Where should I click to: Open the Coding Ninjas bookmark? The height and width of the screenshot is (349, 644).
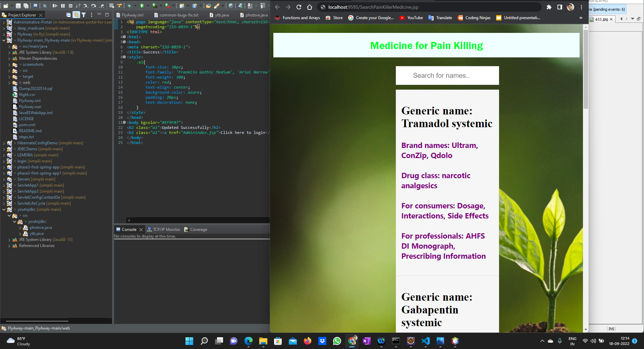[474, 18]
